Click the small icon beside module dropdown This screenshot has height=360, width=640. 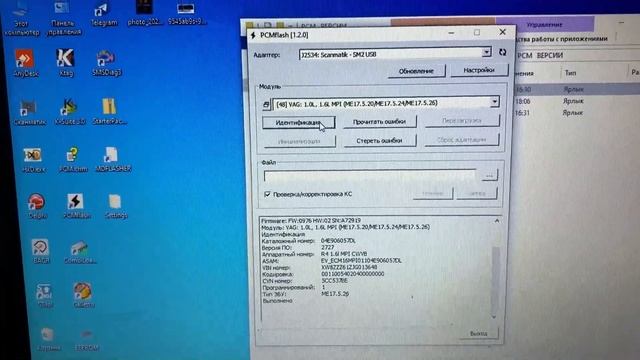coord(266,104)
